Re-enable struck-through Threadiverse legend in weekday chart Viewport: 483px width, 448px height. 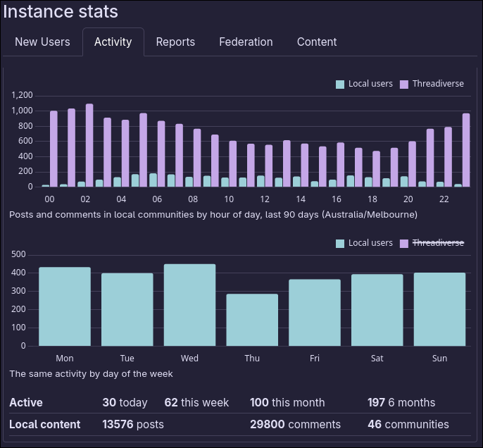click(432, 243)
